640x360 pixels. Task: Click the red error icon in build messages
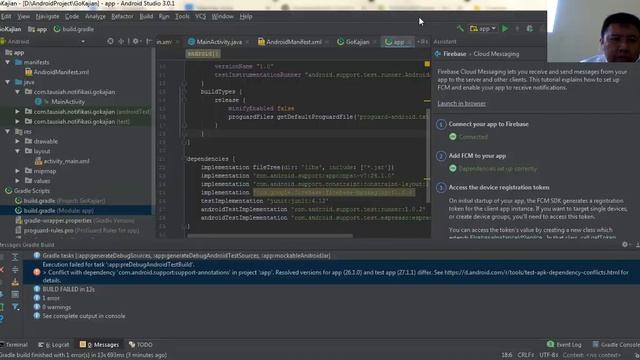tap(37, 272)
